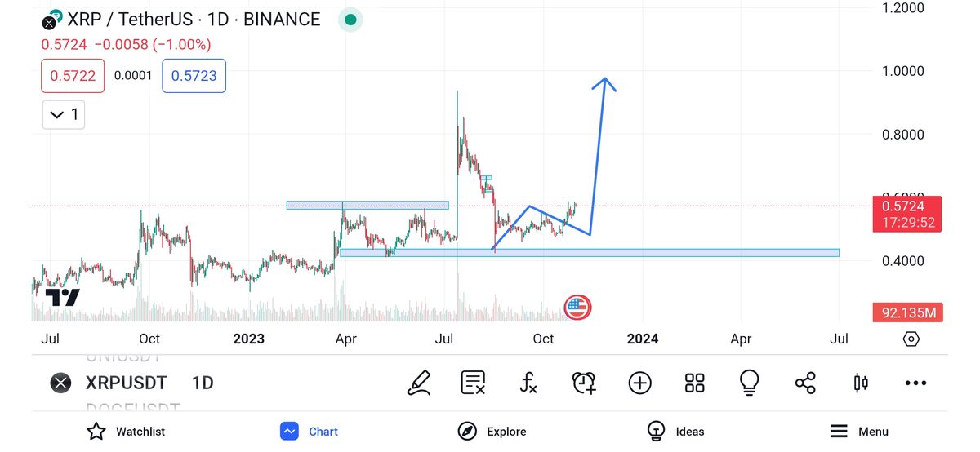Share the XRP chart
Screen dimensions: 980x452
click(x=805, y=383)
